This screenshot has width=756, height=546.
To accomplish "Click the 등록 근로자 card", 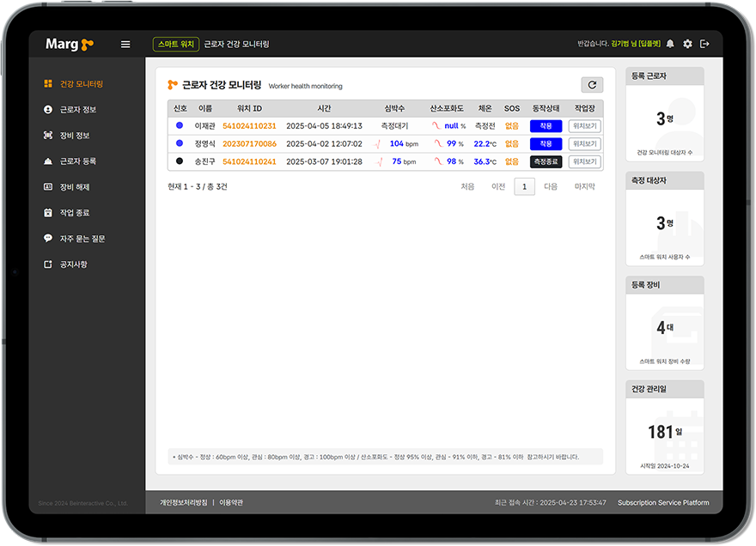I will coord(665,114).
